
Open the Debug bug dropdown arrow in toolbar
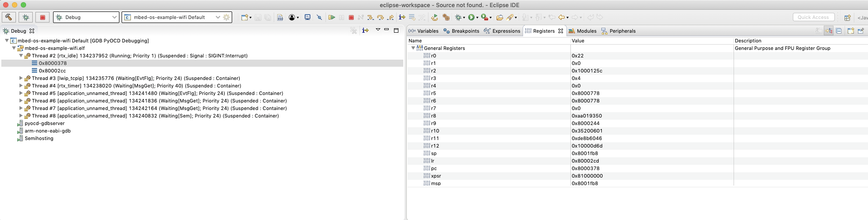(464, 18)
